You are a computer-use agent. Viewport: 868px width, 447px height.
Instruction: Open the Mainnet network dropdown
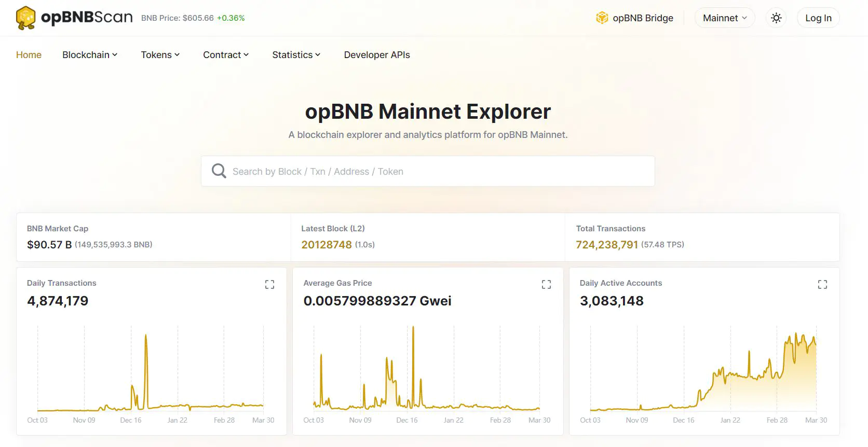pos(724,18)
